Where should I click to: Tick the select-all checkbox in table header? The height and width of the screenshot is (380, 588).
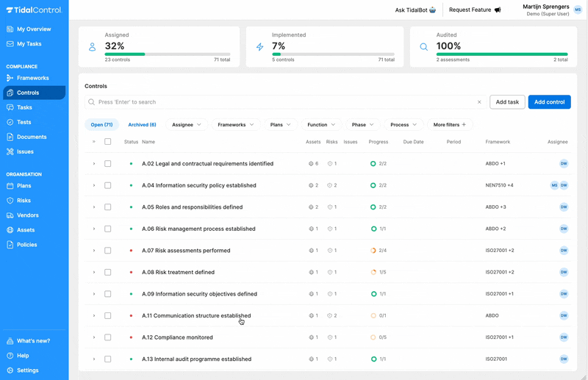pyautogui.click(x=107, y=142)
